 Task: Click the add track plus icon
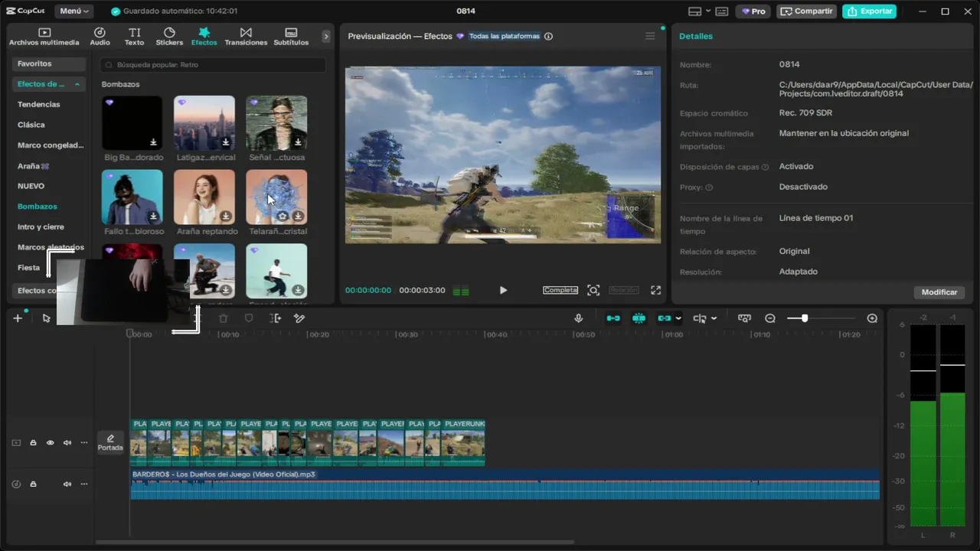coord(18,318)
